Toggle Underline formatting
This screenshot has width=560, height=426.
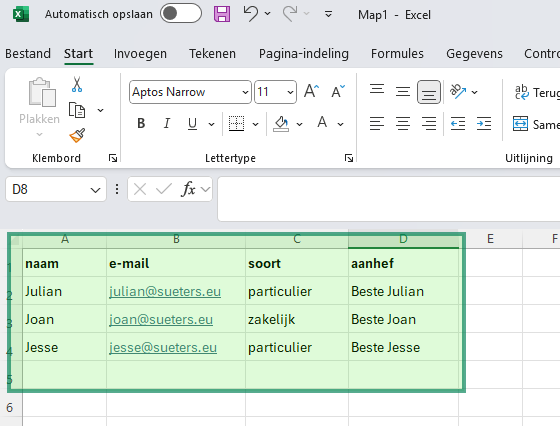(192, 124)
